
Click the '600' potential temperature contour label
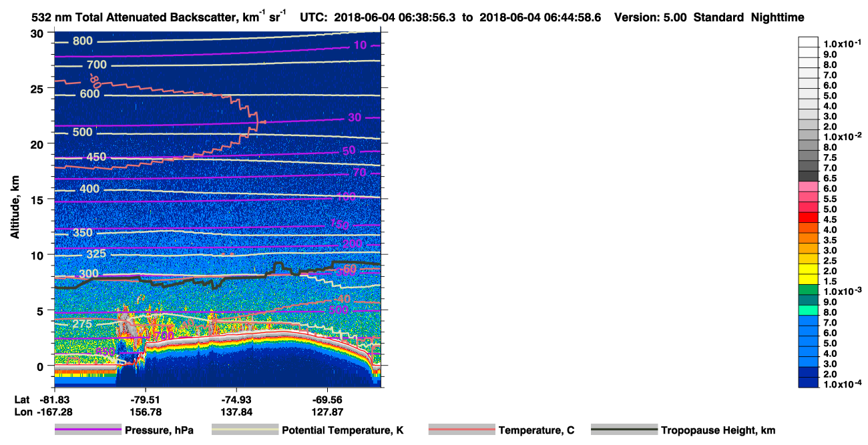click(x=89, y=94)
